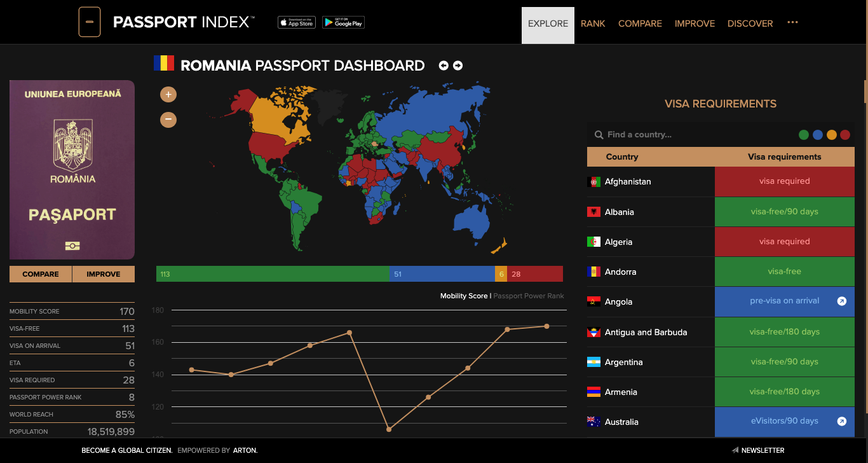Click the Afghanistan flag icon
Screen dimensions: 868x463
pyautogui.click(x=593, y=182)
